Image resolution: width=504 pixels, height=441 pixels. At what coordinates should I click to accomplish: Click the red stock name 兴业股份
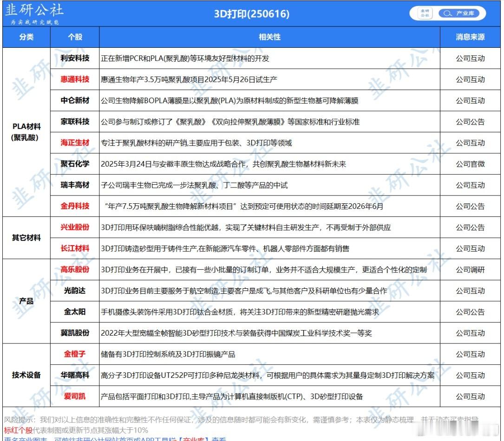pyautogui.click(x=75, y=227)
